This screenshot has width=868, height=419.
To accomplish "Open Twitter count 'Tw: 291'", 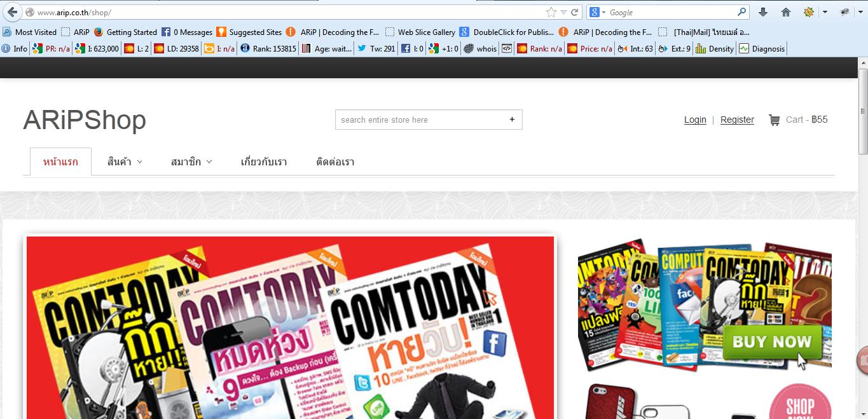I will tap(376, 48).
